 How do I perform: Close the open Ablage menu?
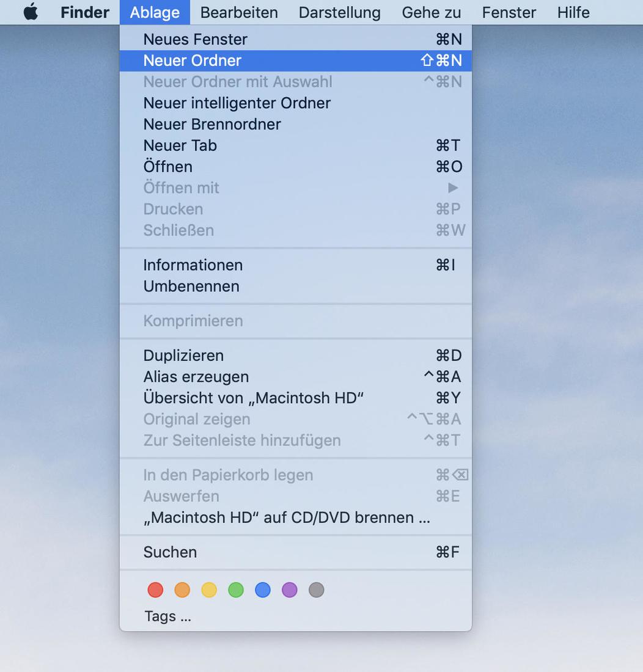(x=155, y=12)
